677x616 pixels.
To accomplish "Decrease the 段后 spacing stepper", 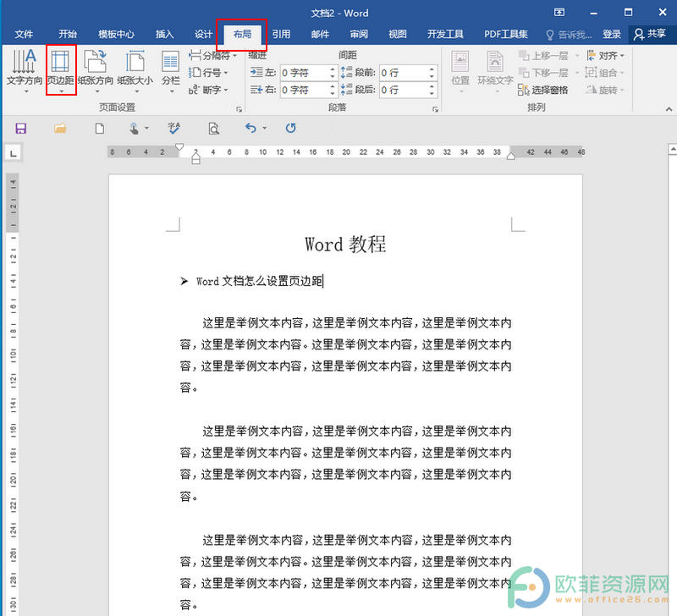I will 432,94.
